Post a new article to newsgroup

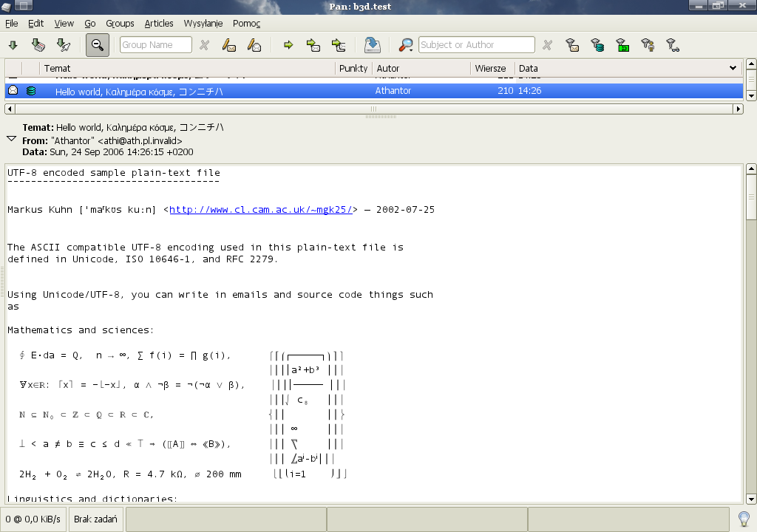pos(229,45)
